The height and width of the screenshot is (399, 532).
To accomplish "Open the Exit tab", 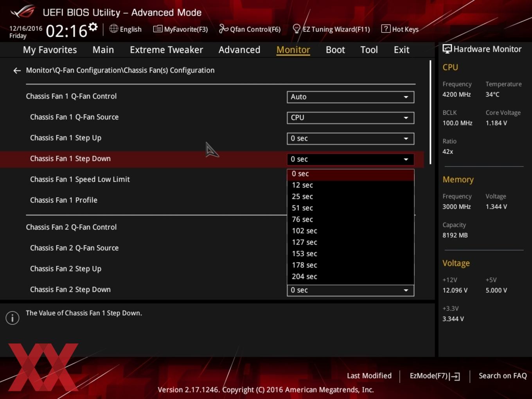I will coord(401,50).
